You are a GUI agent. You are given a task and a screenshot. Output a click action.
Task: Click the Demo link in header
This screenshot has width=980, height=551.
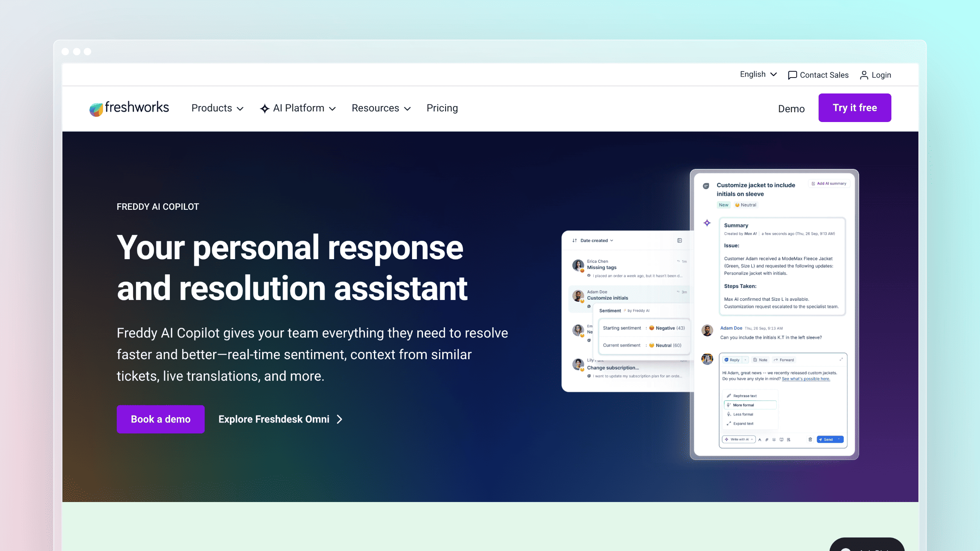791,109
